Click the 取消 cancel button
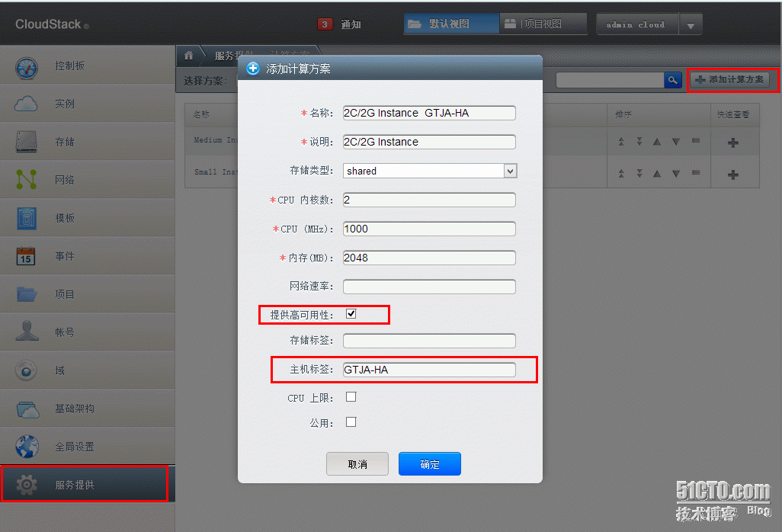782x532 pixels. (x=357, y=464)
